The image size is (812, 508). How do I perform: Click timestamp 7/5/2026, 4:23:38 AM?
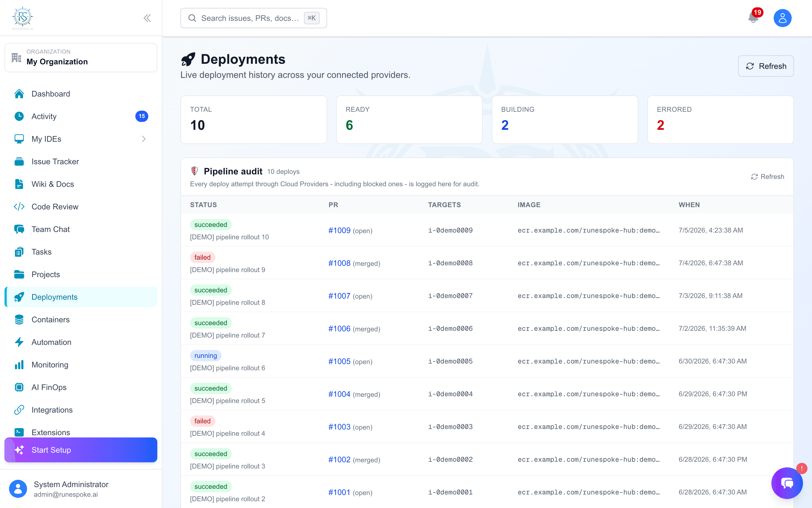coord(711,230)
